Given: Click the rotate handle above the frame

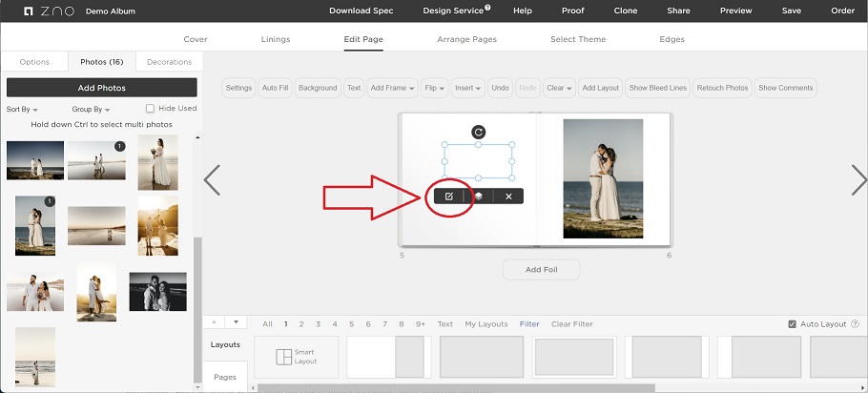Looking at the screenshot, I should [479, 132].
